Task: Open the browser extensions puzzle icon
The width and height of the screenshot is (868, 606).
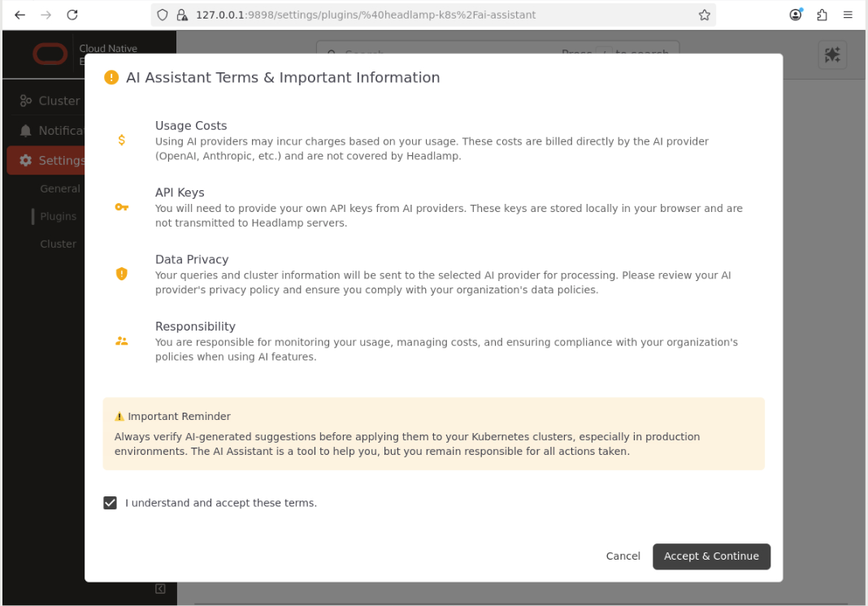Action: [x=822, y=15]
